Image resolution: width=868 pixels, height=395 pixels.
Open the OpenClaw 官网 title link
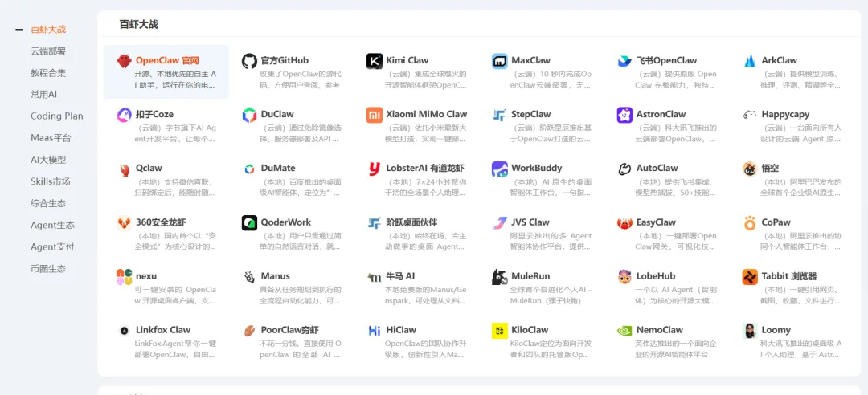(167, 60)
